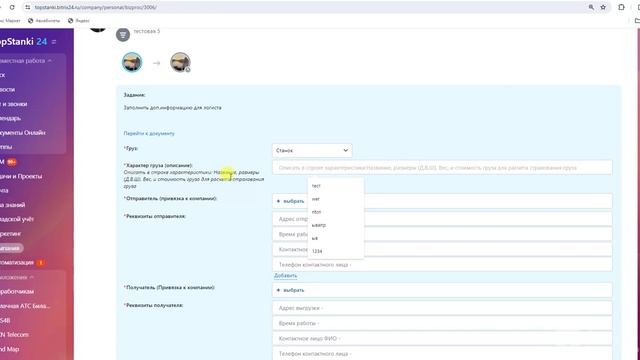Screen dimensions: 640x360
Task: Follow the Перейти к документу link
Action: (x=149, y=133)
